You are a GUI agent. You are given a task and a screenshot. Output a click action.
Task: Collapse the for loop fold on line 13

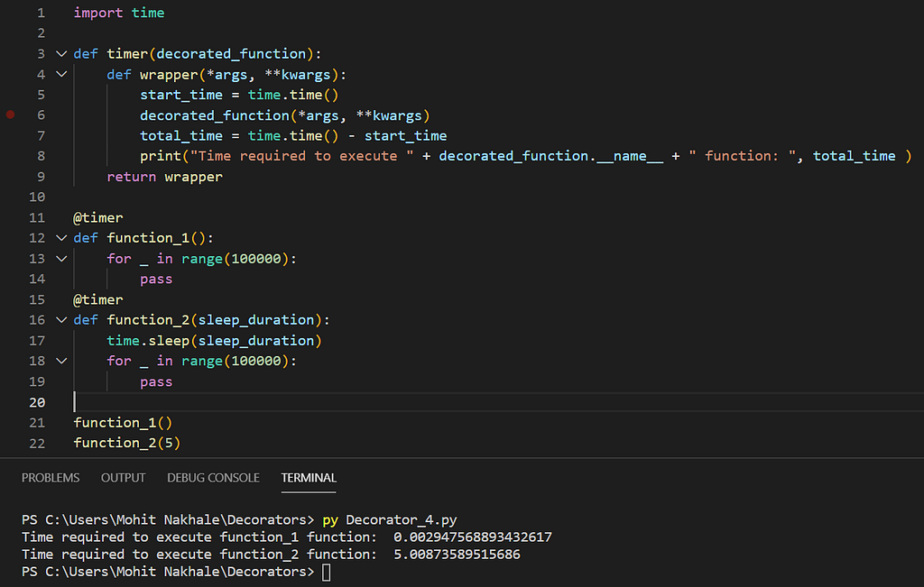click(61, 259)
